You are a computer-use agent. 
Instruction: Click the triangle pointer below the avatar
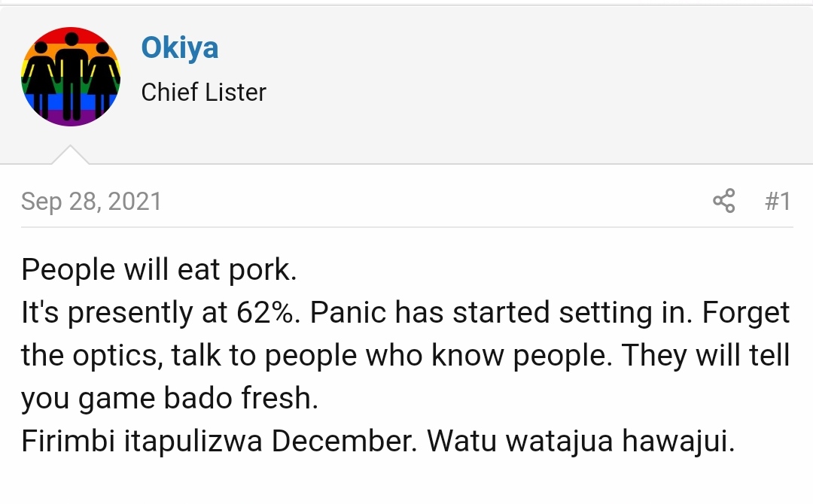pos(71,155)
